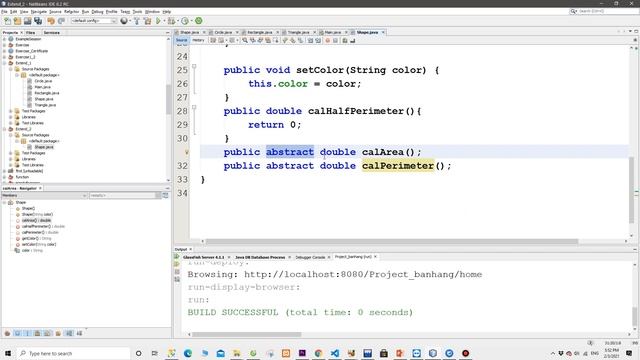Click the Profile Project clock icon
The height and width of the screenshot is (360, 640).
coord(185,21)
